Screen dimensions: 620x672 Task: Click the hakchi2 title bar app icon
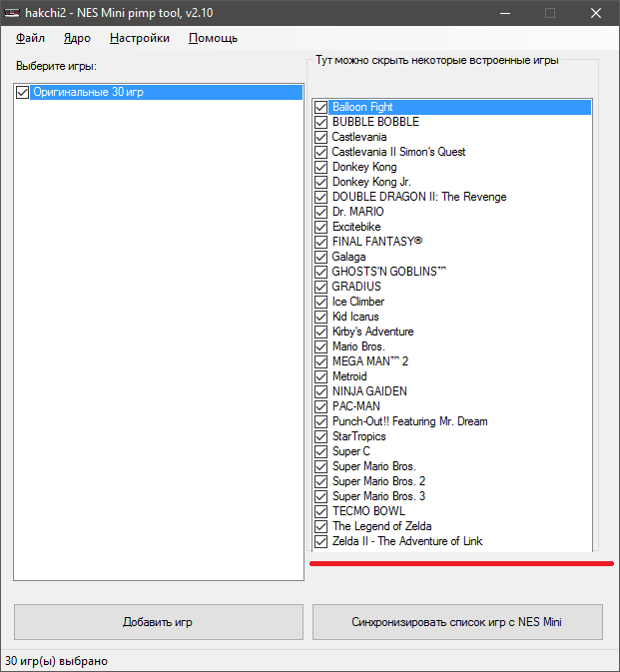12,13
